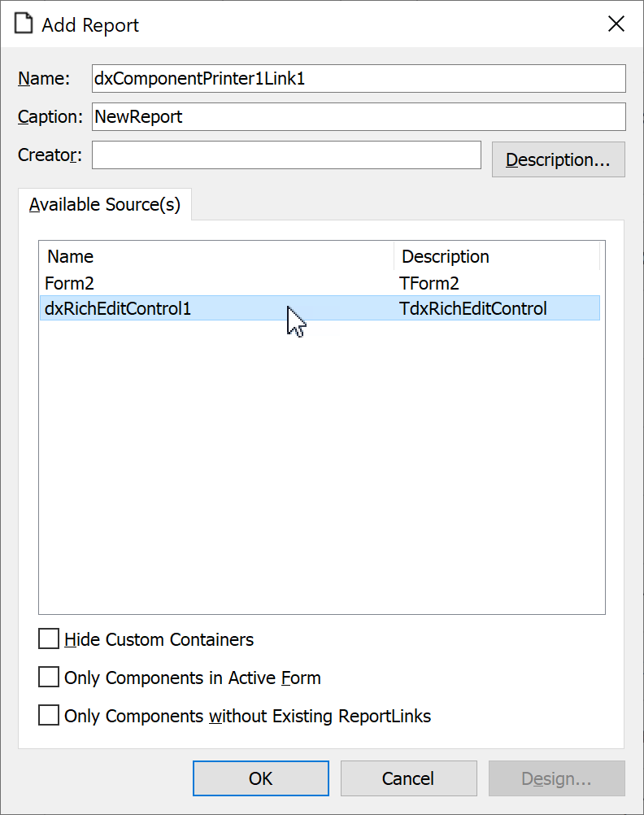The image size is (644, 815).
Task: Open the Description dialog
Action: pyautogui.click(x=558, y=159)
